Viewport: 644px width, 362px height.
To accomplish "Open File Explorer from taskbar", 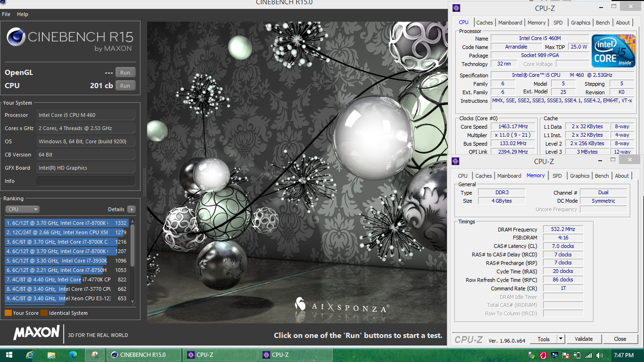I will coord(51,355).
